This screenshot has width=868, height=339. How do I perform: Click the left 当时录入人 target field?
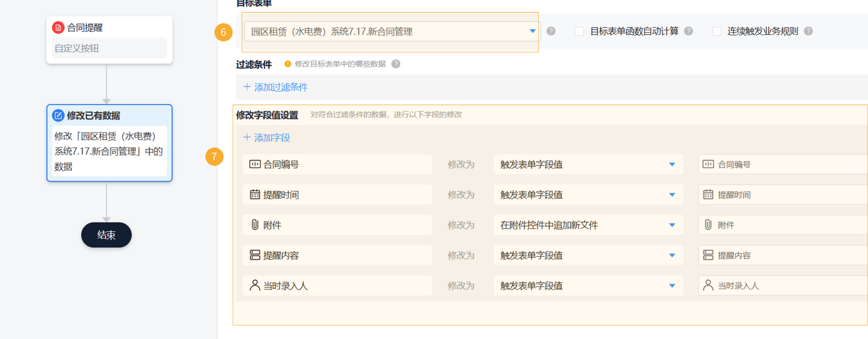pos(337,285)
